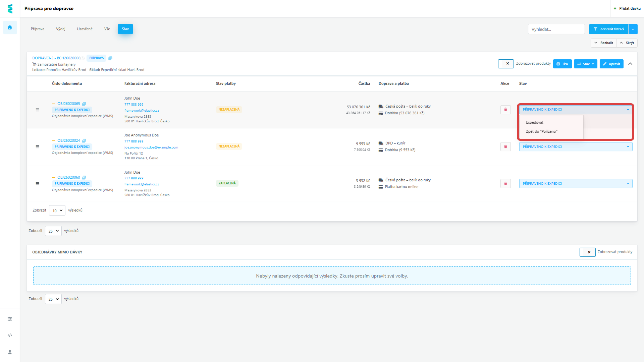The width and height of the screenshot is (644, 362).
Task: Delete order OBJ26020065 with trash icon
Action: [x=505, y=110]
